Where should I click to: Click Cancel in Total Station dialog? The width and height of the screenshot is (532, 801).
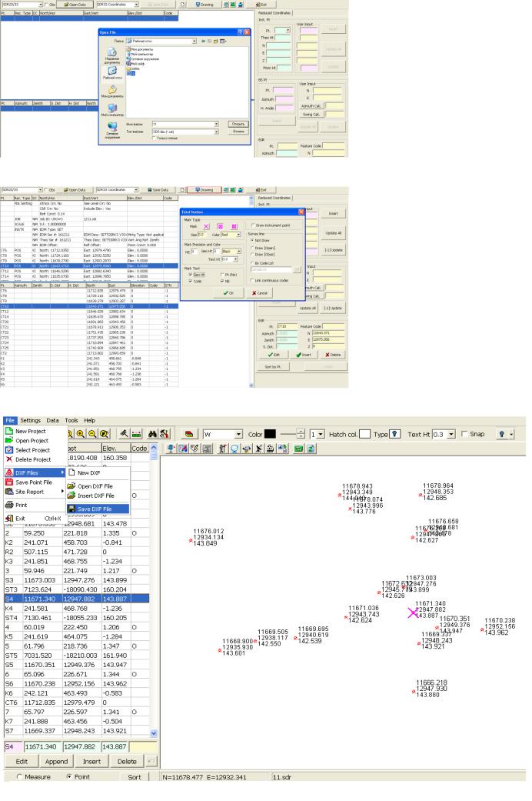[259, 293]
